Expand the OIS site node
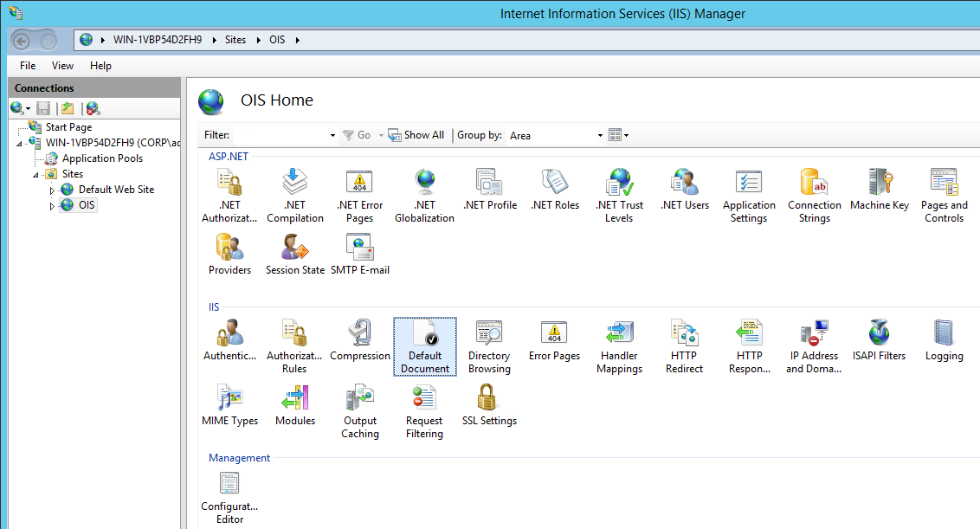 click(52, 206)
